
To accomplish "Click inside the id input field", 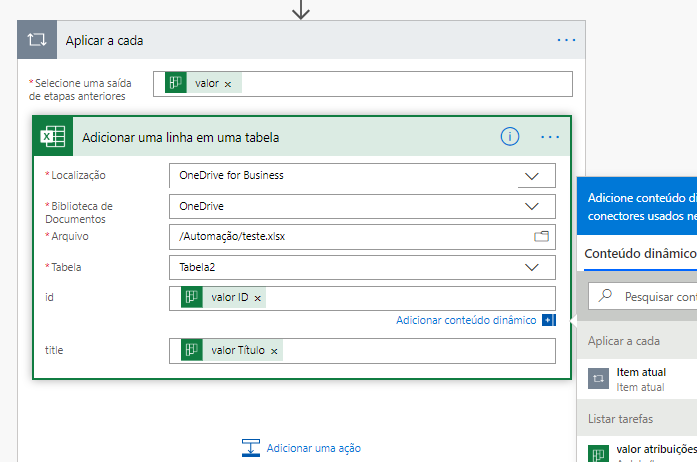I will 362,298.
